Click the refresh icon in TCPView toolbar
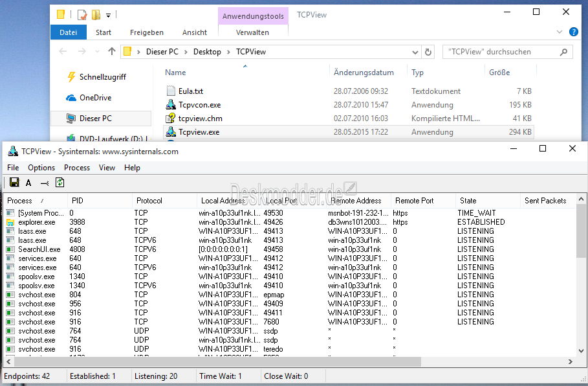 coord(60,183)
